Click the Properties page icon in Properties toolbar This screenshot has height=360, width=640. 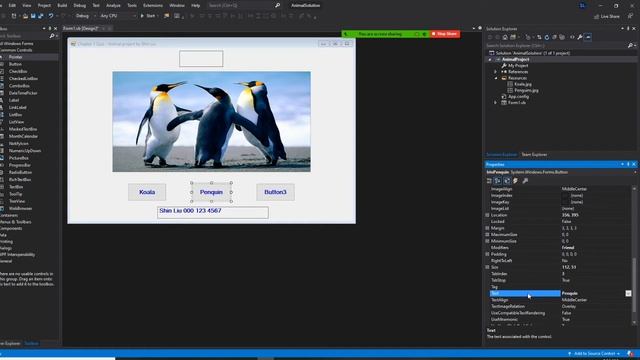pyautogui.click(x=507, y=180)
